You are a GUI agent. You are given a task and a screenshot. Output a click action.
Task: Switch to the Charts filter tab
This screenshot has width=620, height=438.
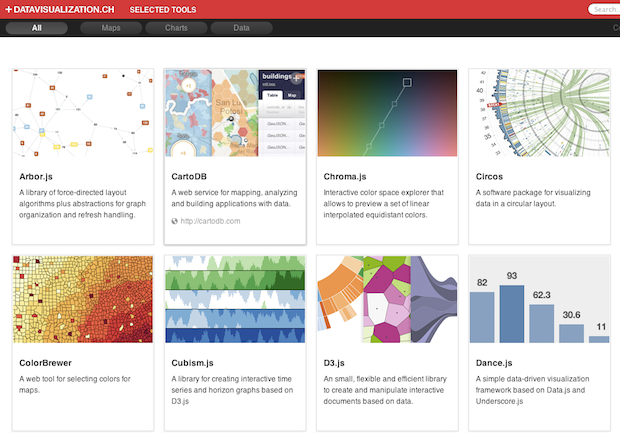[176, 28]
